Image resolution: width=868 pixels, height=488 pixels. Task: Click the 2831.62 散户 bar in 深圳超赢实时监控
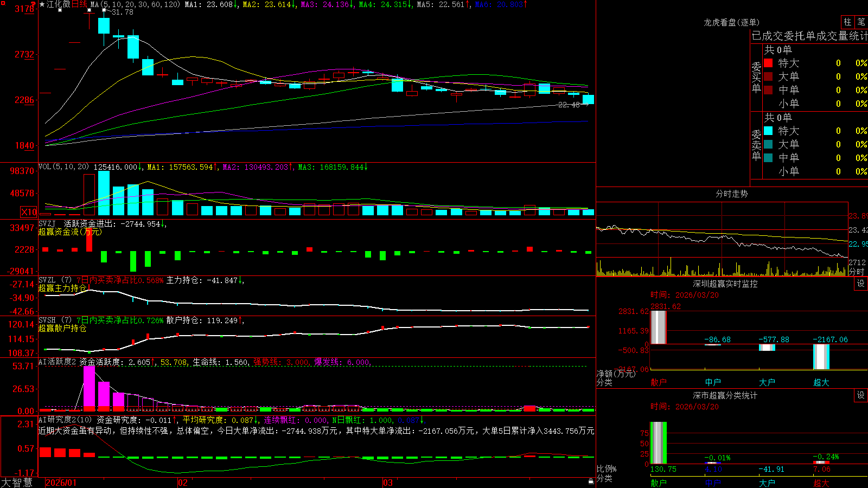pyautogui.click(x=659, y=327)
